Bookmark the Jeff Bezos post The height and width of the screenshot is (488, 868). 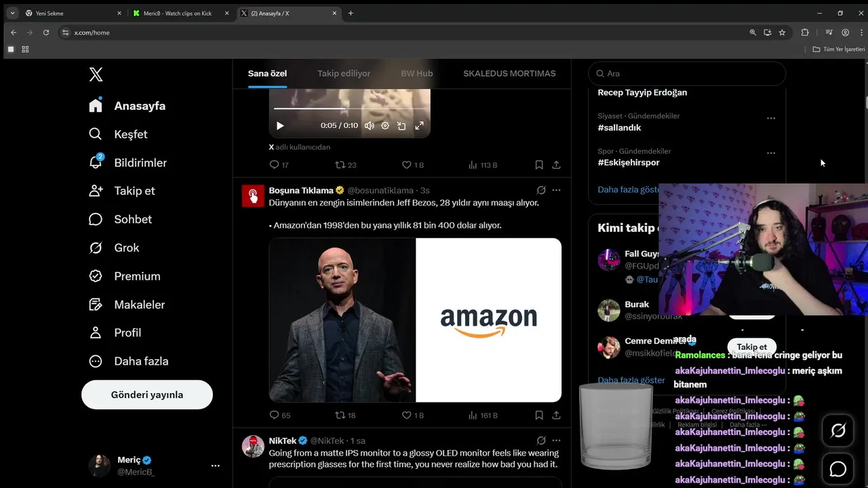point(539,415)
